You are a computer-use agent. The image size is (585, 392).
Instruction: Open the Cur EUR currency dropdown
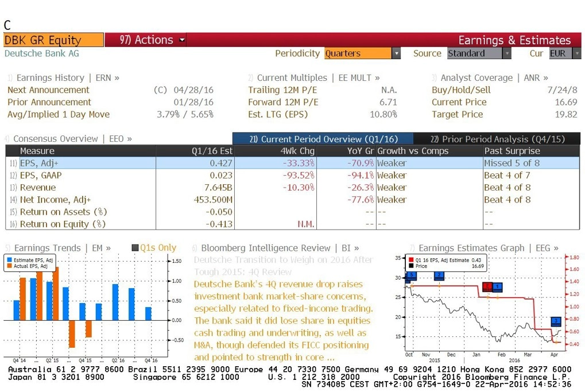565,53
